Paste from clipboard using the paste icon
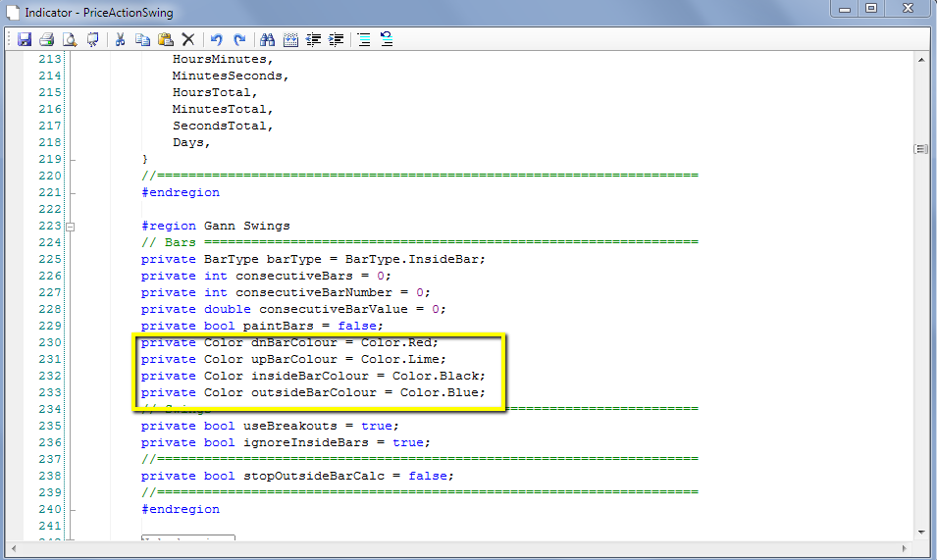Viewport: 937px width, 560px height. [x=166, y=39]
